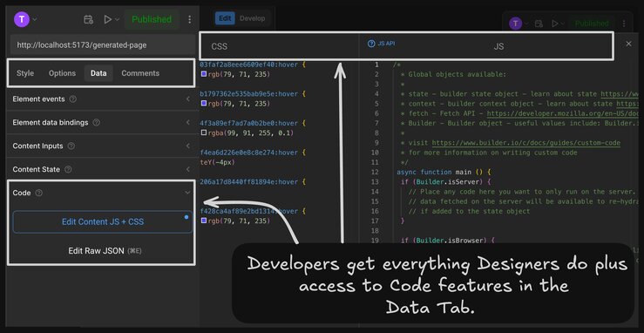Viewport: 644px width, 333px height.
Task: Click the rgba(99, 91, 255, 0.1) color swatch
Action: [203, 133]
